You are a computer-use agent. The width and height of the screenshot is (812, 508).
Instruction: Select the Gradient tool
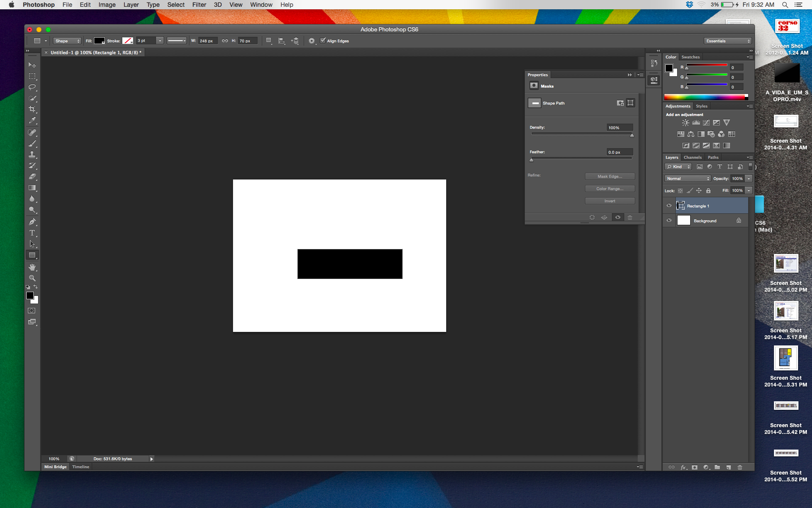tap(32, 188)
